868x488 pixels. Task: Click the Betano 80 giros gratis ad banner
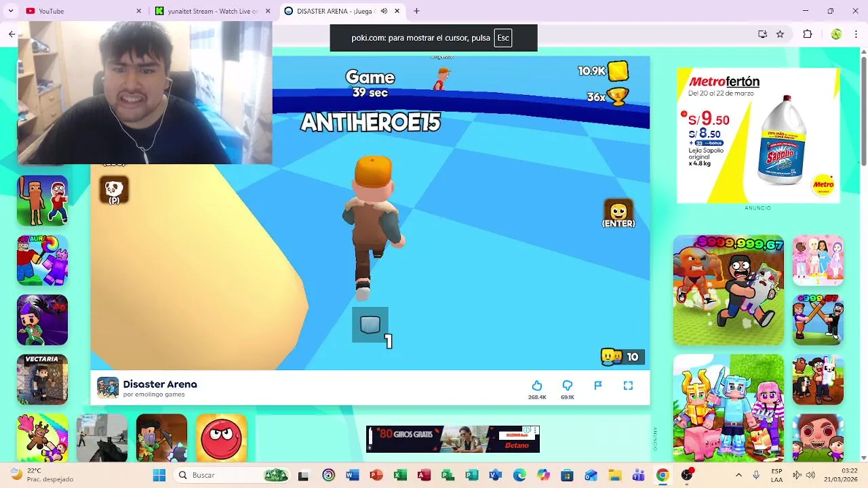click(453, 439)
